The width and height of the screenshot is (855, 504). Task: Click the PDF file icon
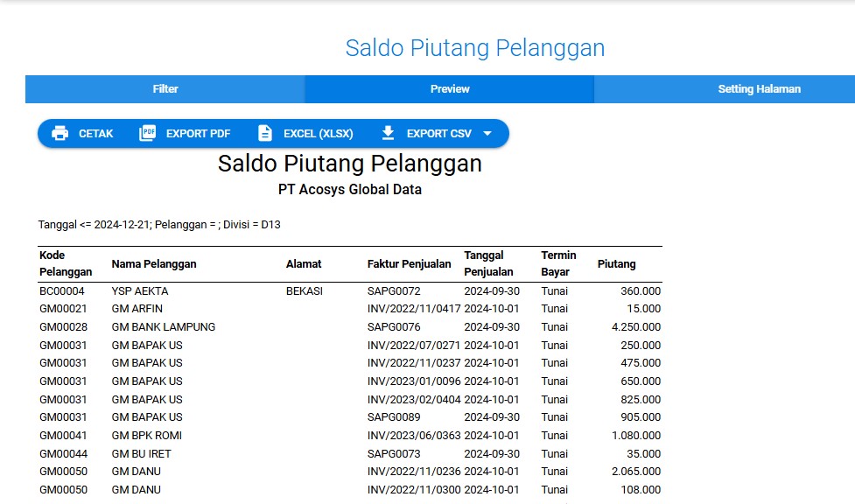[x=147, y=134]
